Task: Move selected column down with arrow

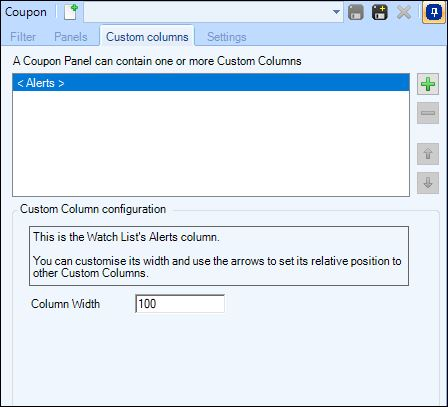Action: click(428, 183)
